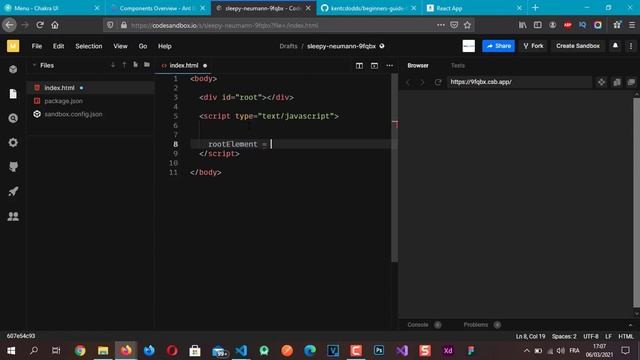640x360 pixels.
Task: Open the GitHub sidebar icon
Action: pos(13,167)
